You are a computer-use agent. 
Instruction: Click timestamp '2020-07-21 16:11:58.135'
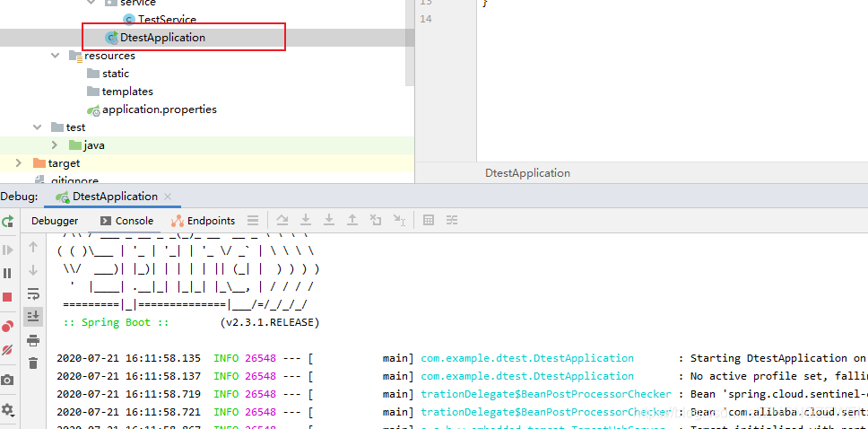(128, 358)
